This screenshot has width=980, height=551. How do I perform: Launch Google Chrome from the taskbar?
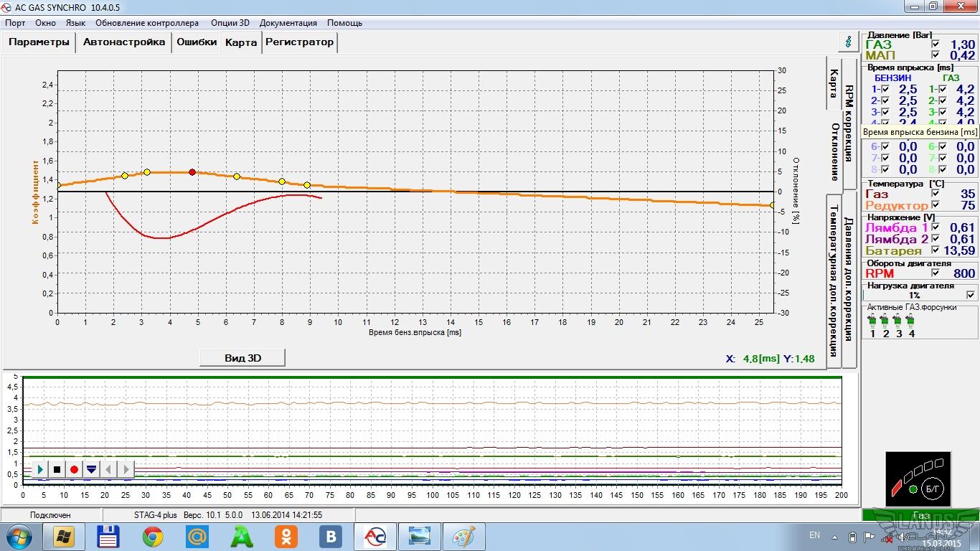pyautogui.click(x=152, y=536)
